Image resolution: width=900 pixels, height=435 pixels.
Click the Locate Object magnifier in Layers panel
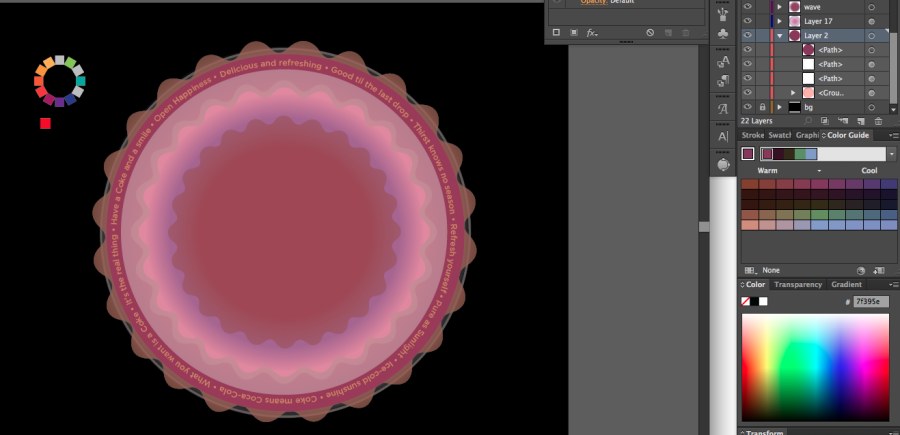808,121
